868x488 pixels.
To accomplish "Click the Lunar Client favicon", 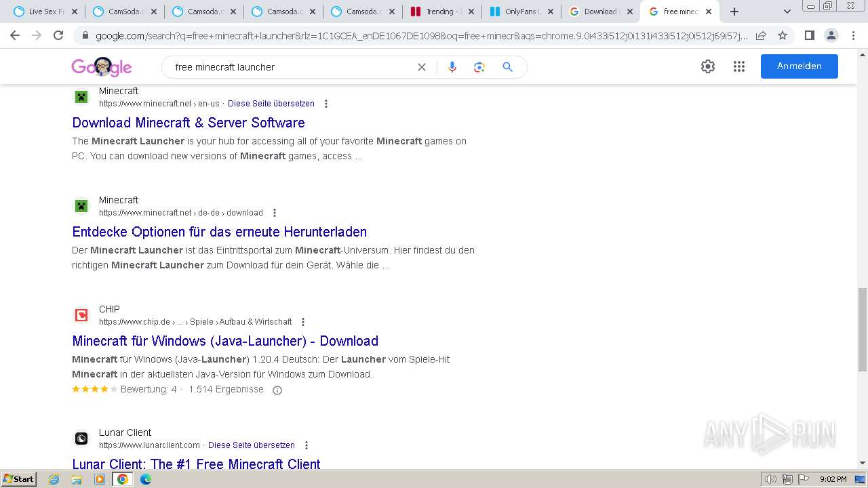I will [x=81, y=439].
